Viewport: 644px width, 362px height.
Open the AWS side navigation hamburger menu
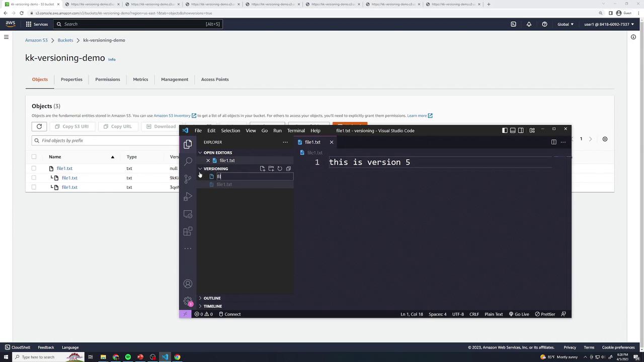6,37
